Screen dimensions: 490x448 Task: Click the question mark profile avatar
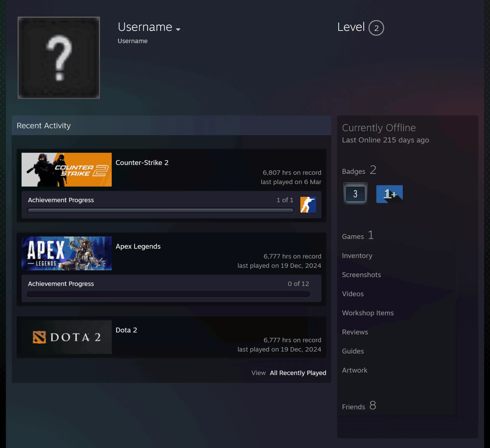coord(59,58)
